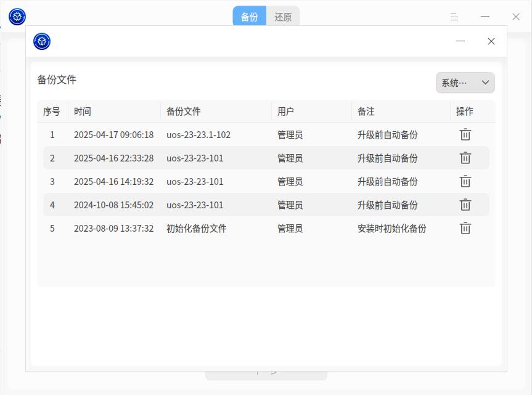Click the 初始化备份文件 file name
Viewport: 532px width, 395px height.
[x=197, y=228]
